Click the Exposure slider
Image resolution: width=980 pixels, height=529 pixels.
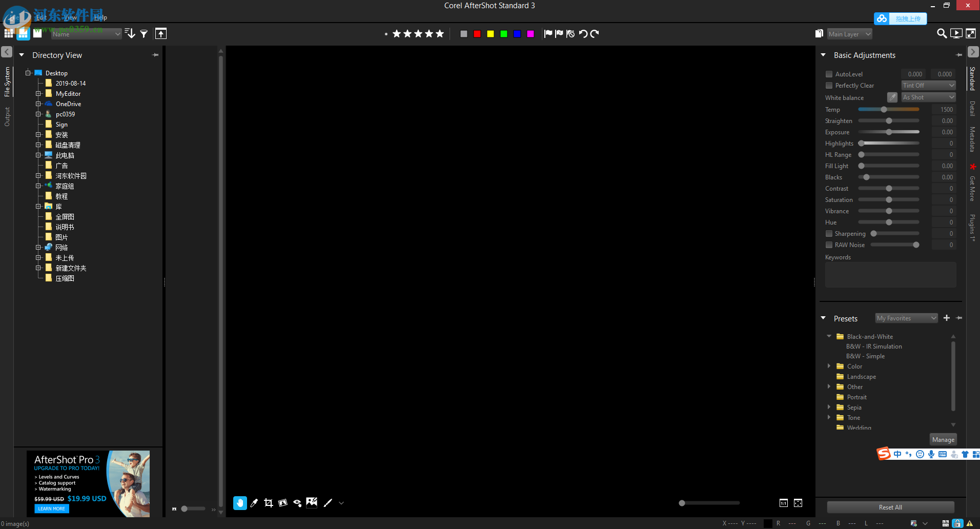[889, 132]
